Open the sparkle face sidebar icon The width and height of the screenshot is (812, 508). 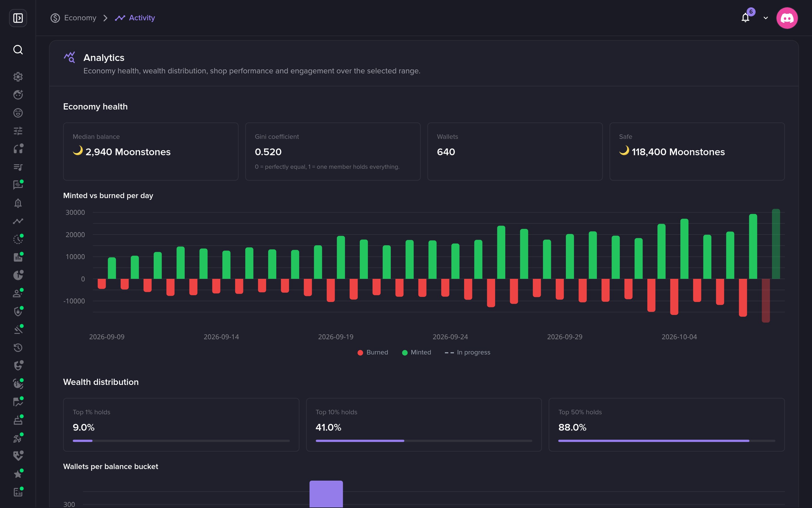coord(18,95)
